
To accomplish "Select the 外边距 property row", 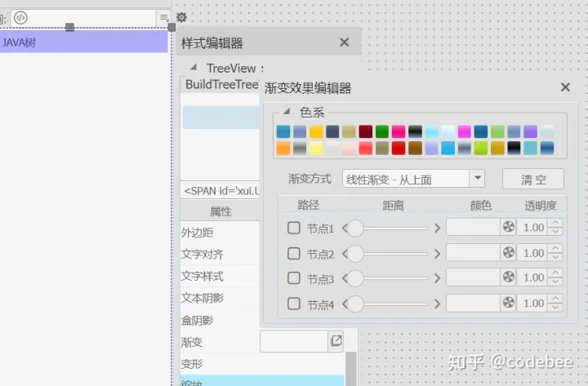I will click(x=219, y=233).
